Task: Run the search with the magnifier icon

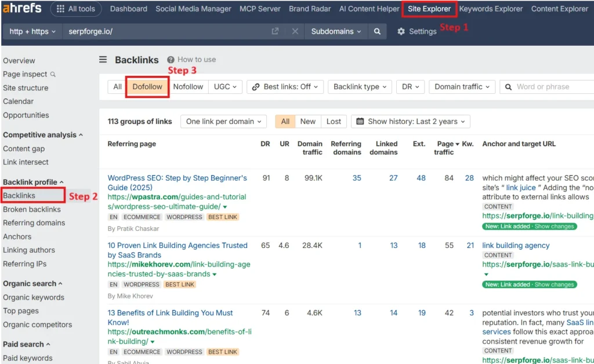Action: 377,31
